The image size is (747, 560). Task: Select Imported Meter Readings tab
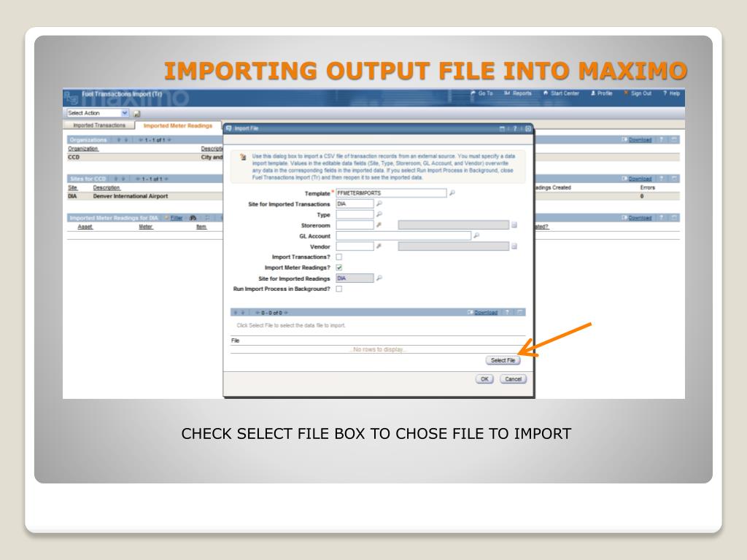178,125
